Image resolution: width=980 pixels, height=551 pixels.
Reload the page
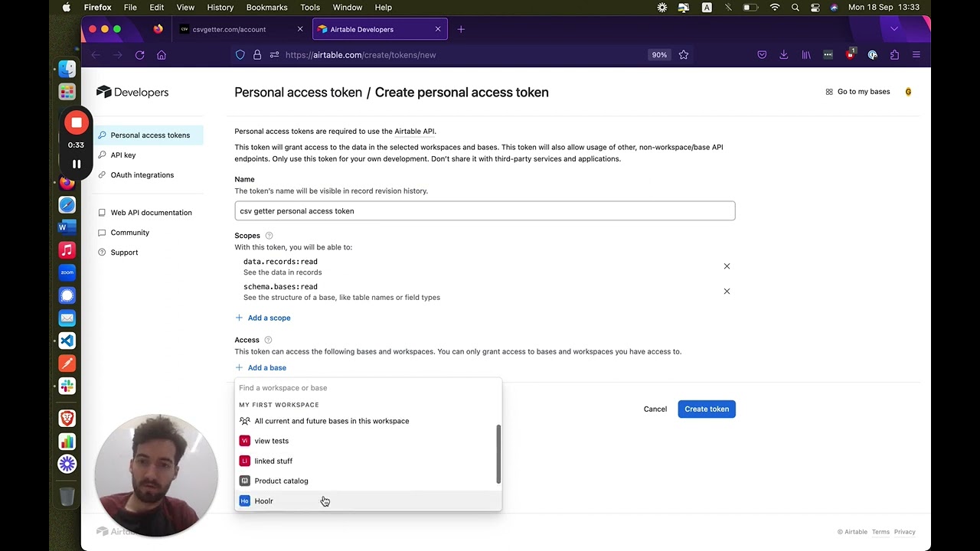tap(139, 55)
